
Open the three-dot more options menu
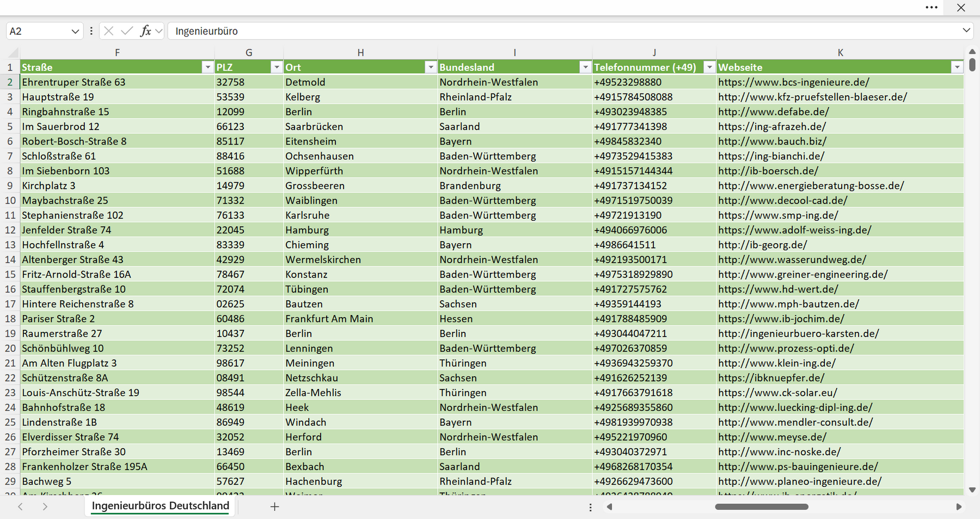click(x=932, y=8)
